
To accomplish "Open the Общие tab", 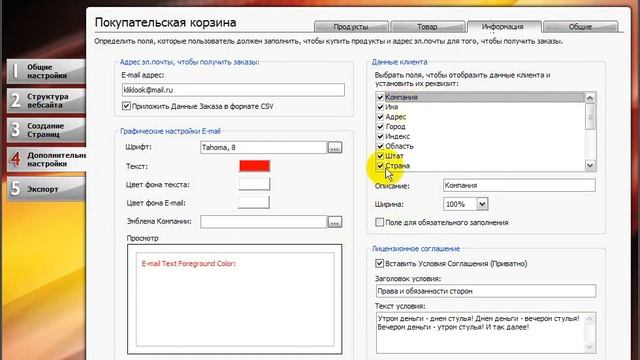I will [580, 27].
